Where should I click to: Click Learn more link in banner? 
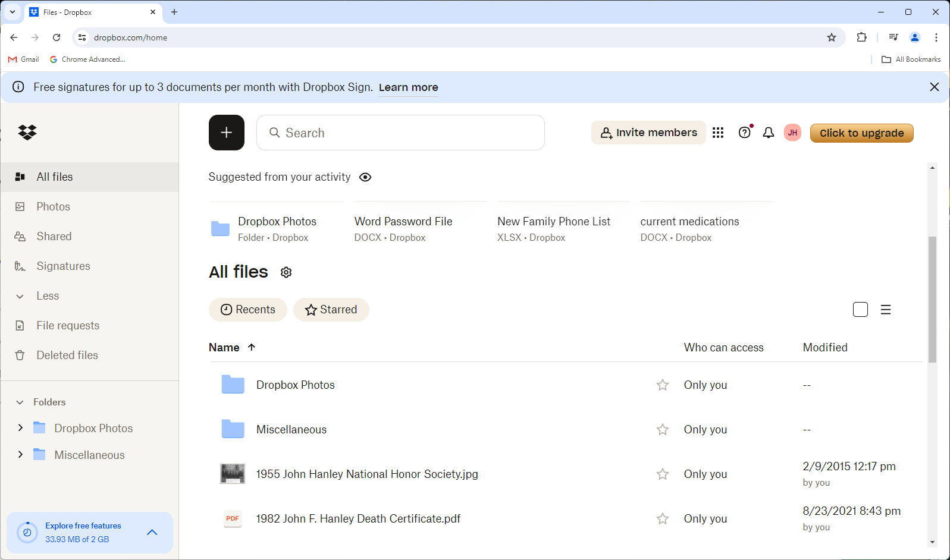click(409, 87)
